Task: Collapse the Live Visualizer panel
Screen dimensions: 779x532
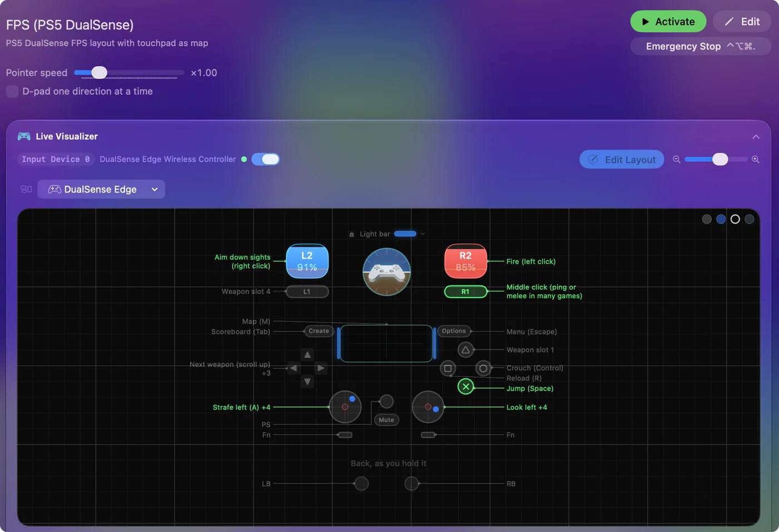Action: 756,137
